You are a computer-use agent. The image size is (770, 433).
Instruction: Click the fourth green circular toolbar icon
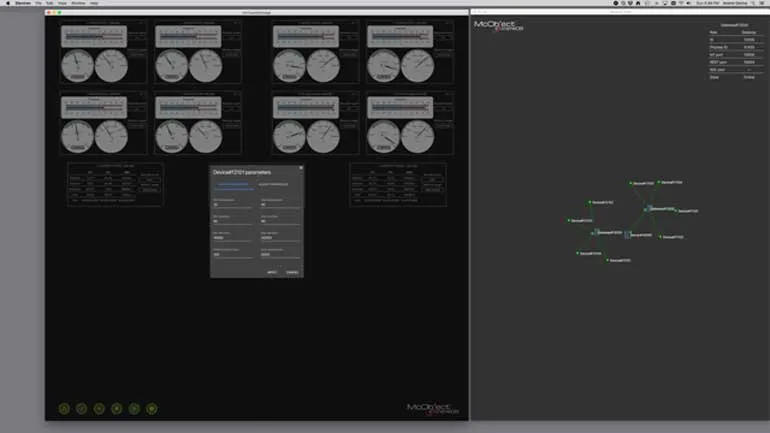pyautogui.click(x=117, y=408)
